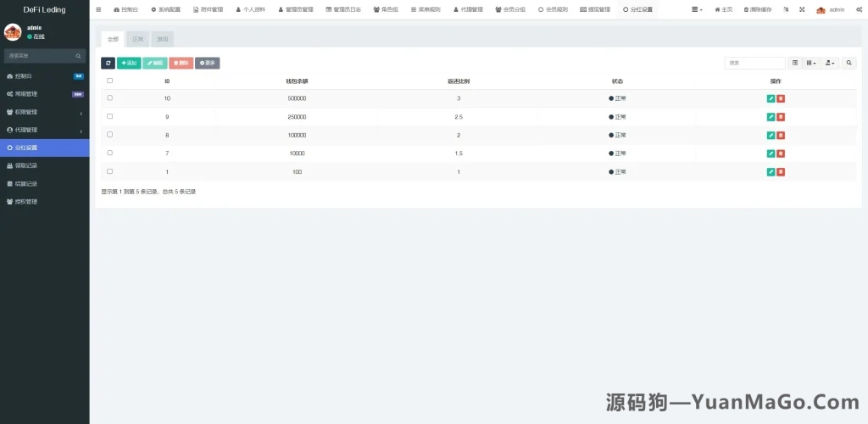Switch to the 禁用 filter tab
868x424 pixels.
[x=162, y=39]
